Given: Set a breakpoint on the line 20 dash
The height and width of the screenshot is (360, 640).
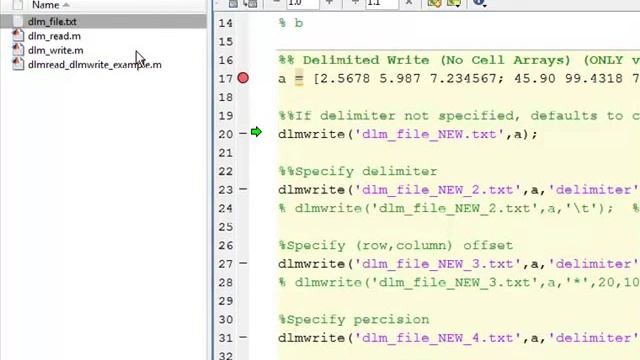Looking at the screenshot, I should point(243,133).
